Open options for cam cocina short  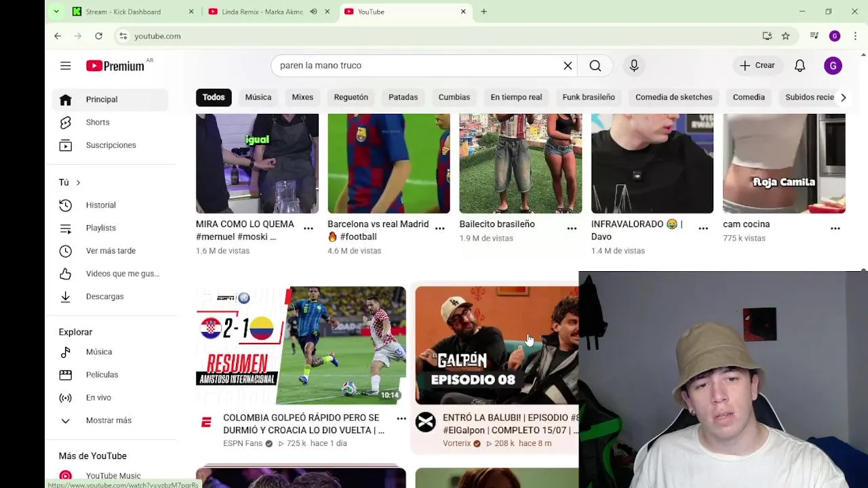coord(835,228)
